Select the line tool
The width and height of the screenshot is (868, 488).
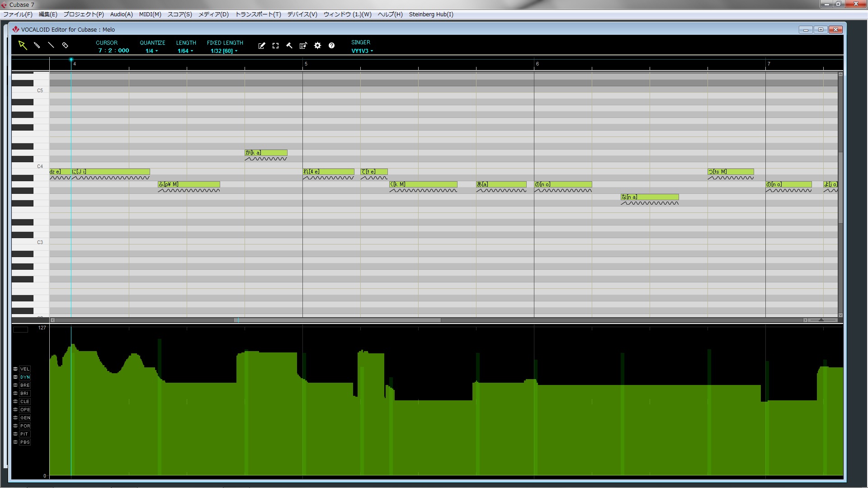pyautogui.click(x=51, y=45)
